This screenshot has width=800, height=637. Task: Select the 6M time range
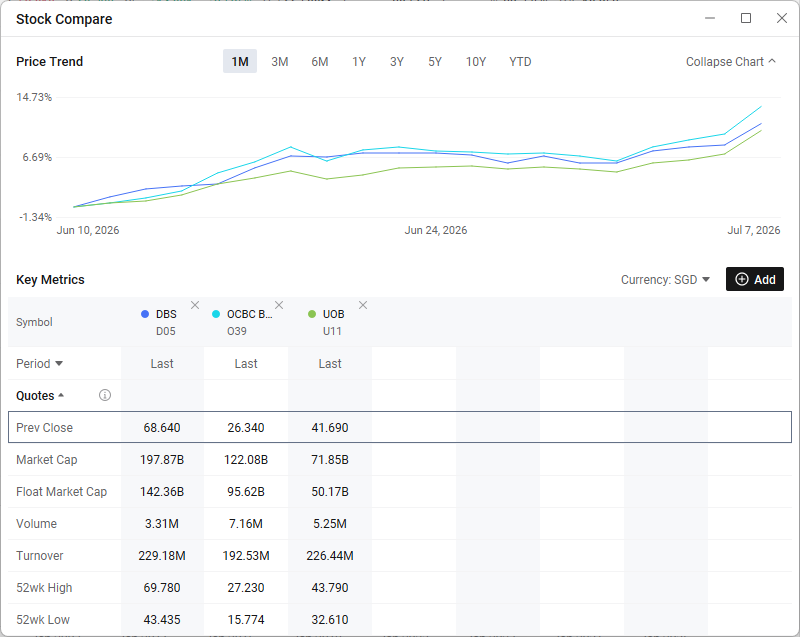(x=320, y=62)
